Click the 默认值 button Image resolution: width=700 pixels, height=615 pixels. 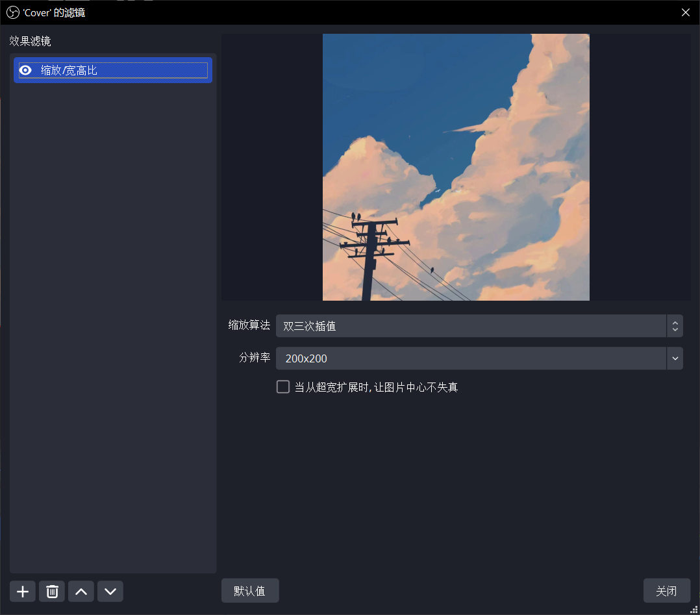(x=250, y=590)
